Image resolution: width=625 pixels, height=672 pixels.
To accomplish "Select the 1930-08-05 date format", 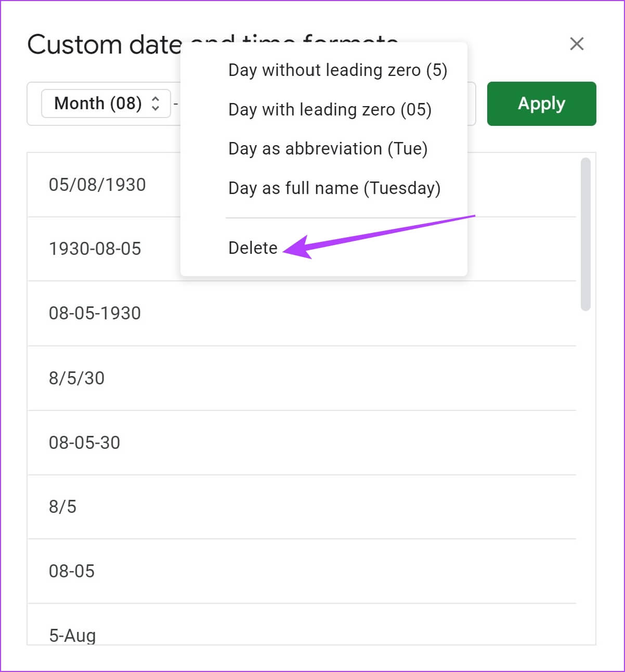I will (95, 249).
